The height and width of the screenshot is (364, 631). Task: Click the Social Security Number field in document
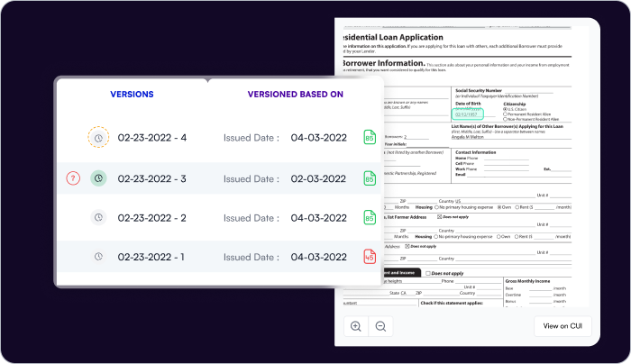point(529,91)
